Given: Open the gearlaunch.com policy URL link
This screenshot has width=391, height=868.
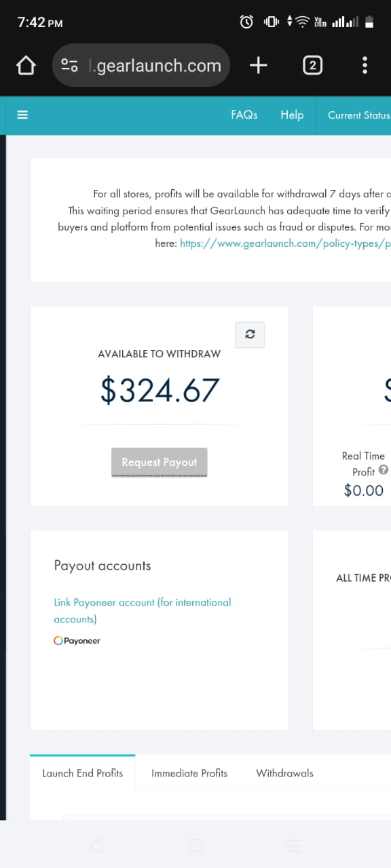Looking at the screenshot, I should tap(285, 243).
